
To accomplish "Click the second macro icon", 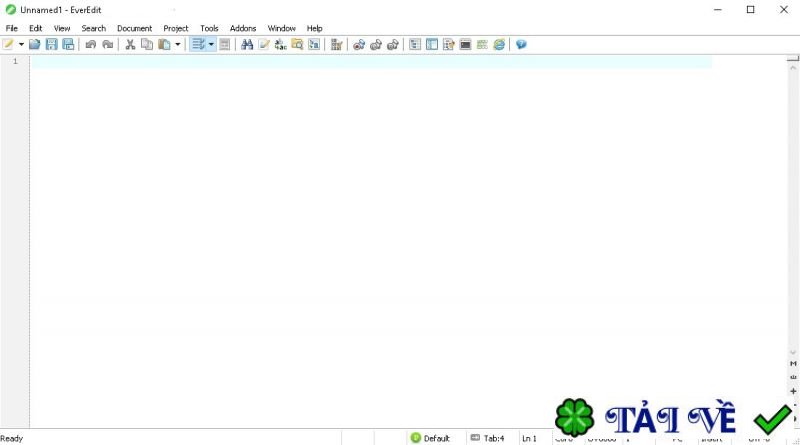I will click(376, 44).
